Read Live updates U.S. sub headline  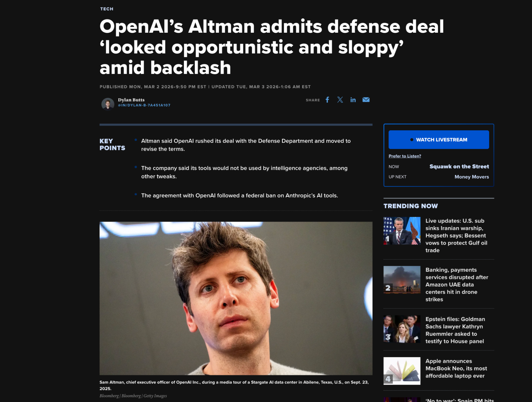[x=456, y=235]
